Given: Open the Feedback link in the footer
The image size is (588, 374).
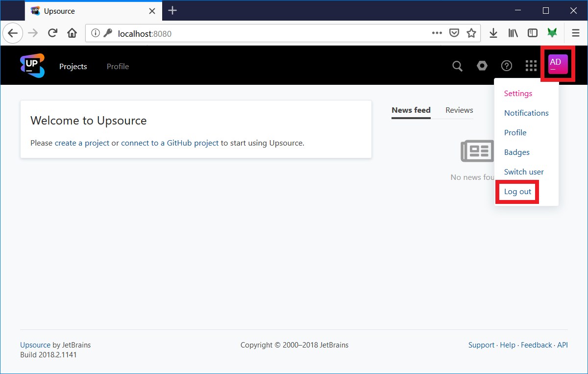Looking at the screenshot, I should 536,345.
